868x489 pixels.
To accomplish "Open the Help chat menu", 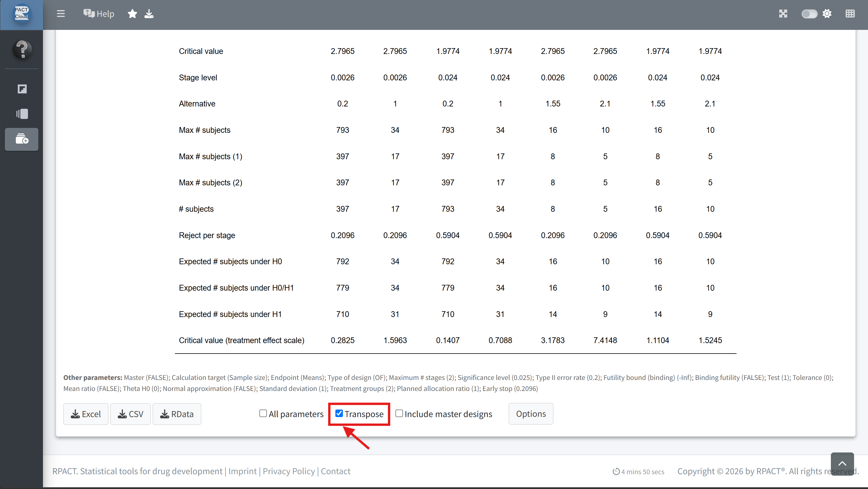I will click(99, 14).
